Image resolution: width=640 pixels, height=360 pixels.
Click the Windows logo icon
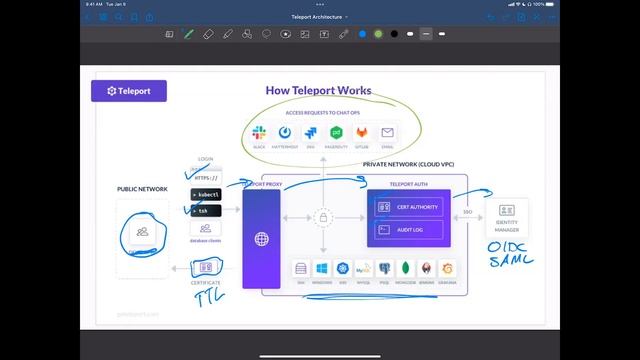pos(322,269)
